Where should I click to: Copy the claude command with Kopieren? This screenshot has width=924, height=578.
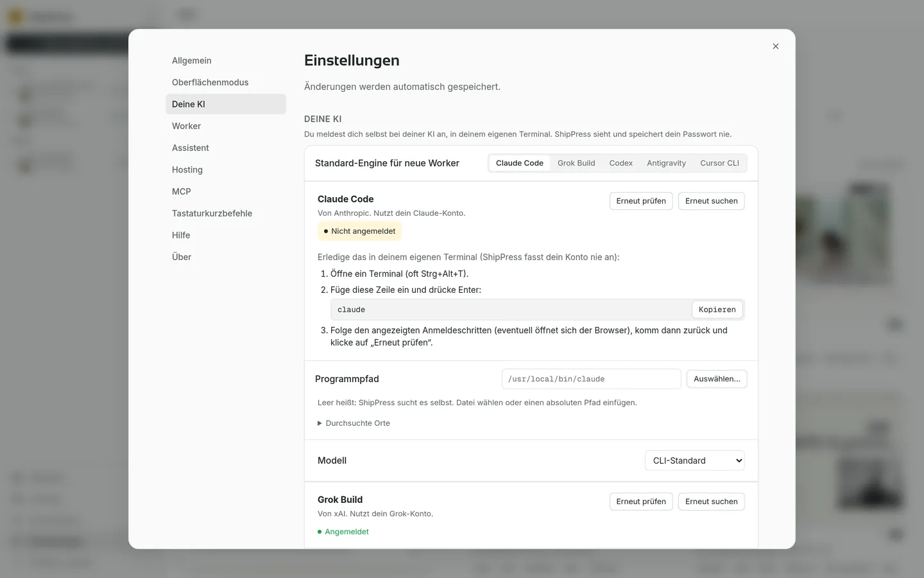[717, 310]
